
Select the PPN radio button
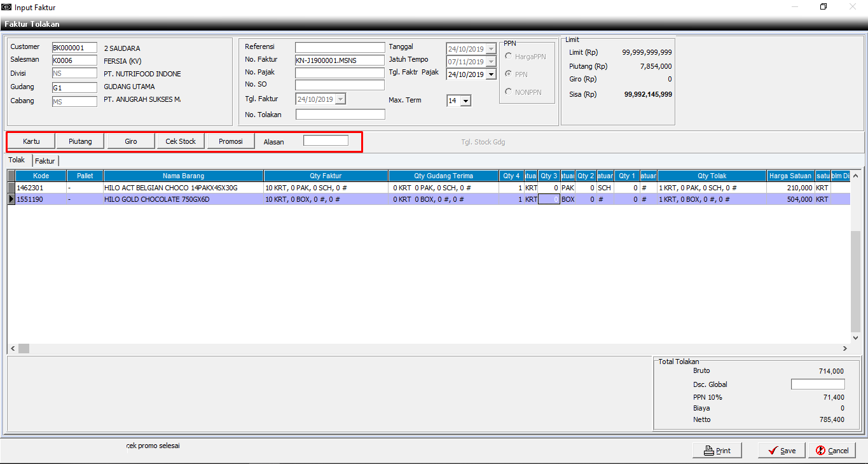coord(509,74)
